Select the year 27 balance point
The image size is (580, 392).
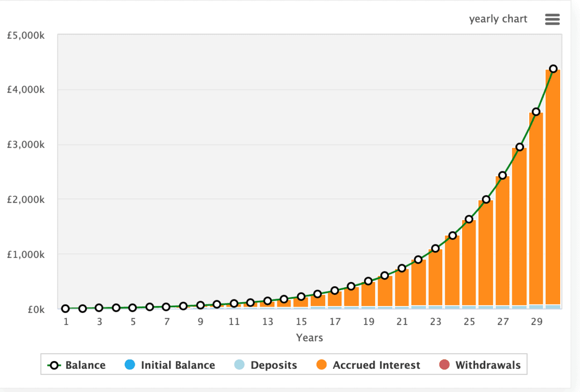[x=502, y=175]
